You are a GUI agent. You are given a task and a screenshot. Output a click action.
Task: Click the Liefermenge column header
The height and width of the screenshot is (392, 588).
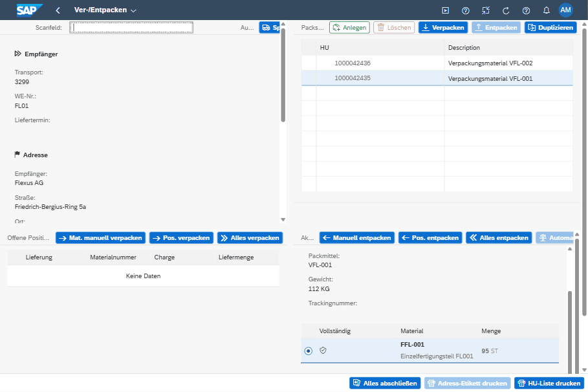[x=236, y=257]
